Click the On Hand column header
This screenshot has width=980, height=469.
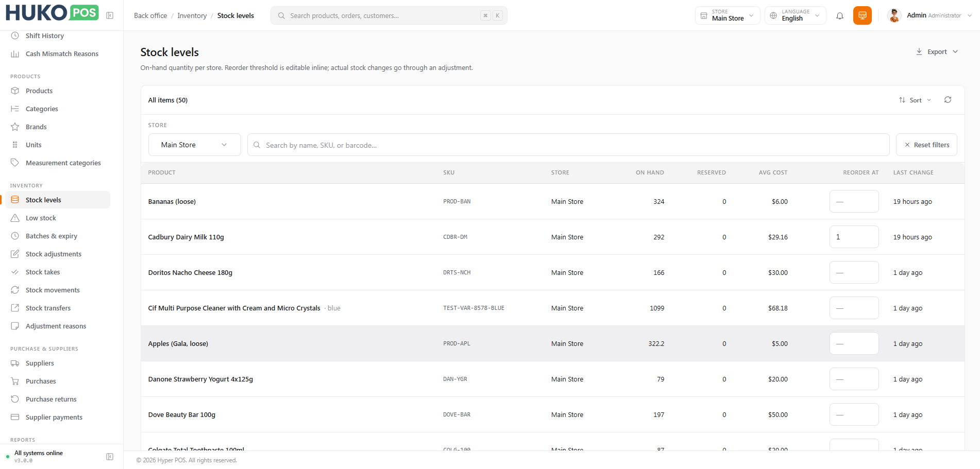(650, 172)
